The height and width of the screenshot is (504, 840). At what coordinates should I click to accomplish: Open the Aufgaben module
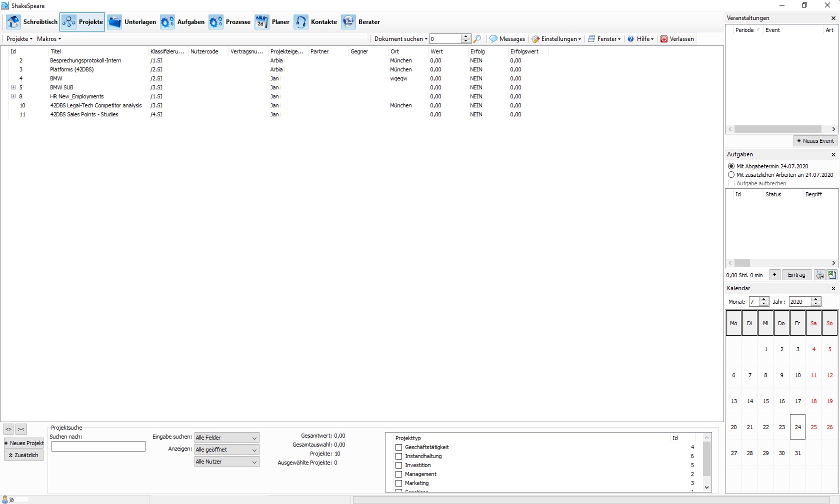tap(183, 22)
